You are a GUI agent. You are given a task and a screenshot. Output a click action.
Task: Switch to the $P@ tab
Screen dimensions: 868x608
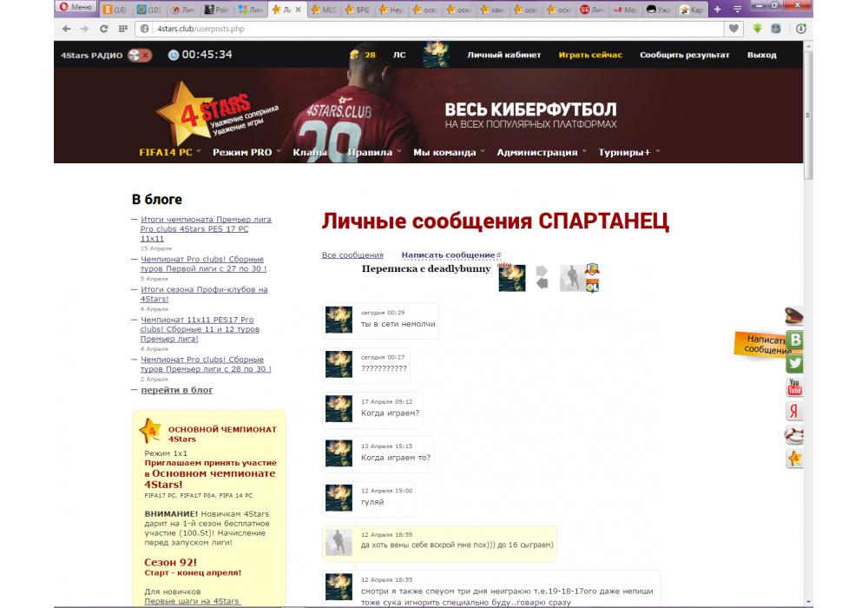(358, 10)
